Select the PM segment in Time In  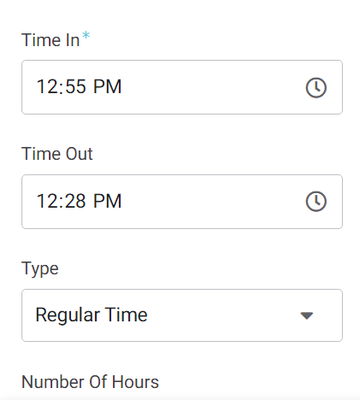pyautogui.click(x=107, y=87)
